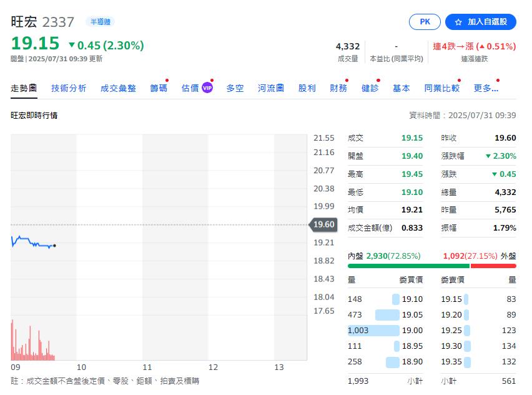The height and width of the screenshot is (395, 532).
Task: Click the 旺宏 2337 stock title
Action: (x=42, y=22)
